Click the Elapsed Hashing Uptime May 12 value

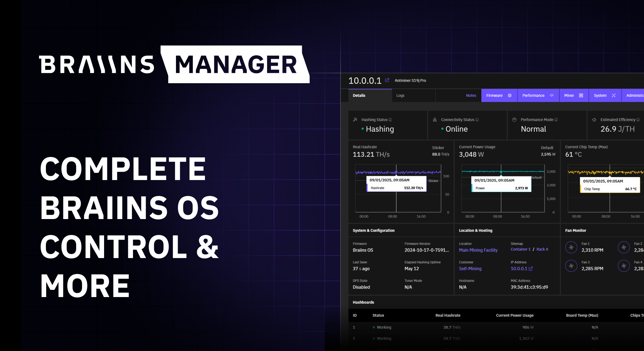tap(411, 268)
